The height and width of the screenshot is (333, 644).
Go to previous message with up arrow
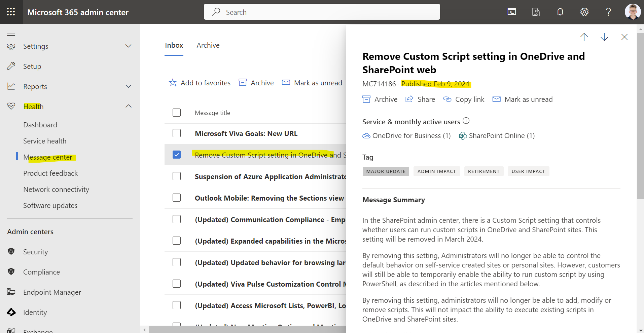(x=584, y=37)
